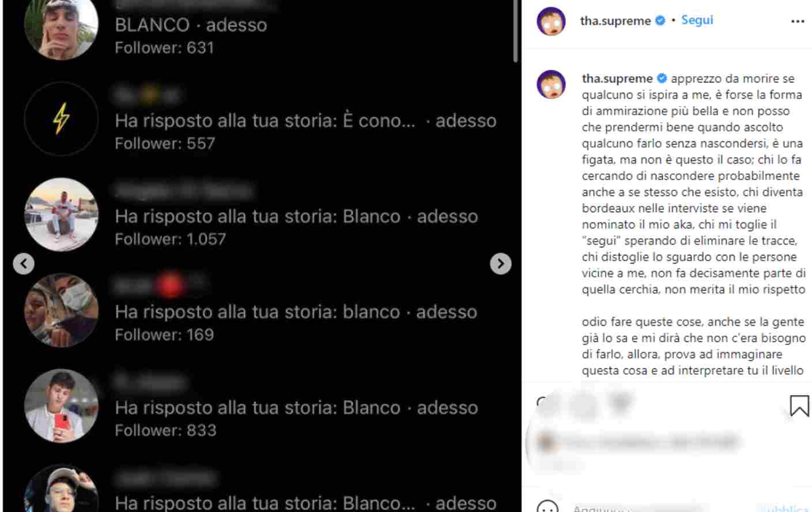Image resolution: width=812 pixels, height=512 pixels.
Task: Open tha.supreme profile from header username
Action: (x=615, y=21)
